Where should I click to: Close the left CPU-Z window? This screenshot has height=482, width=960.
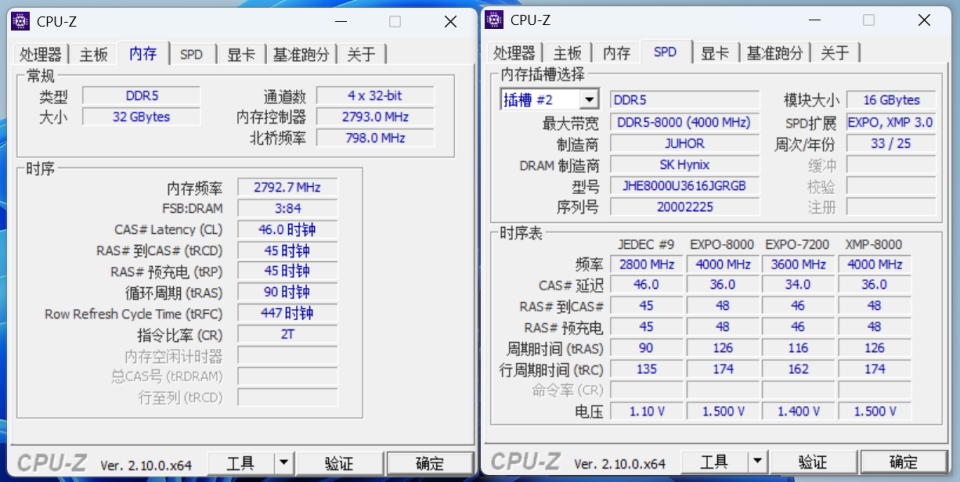click(x=451, y=21)
